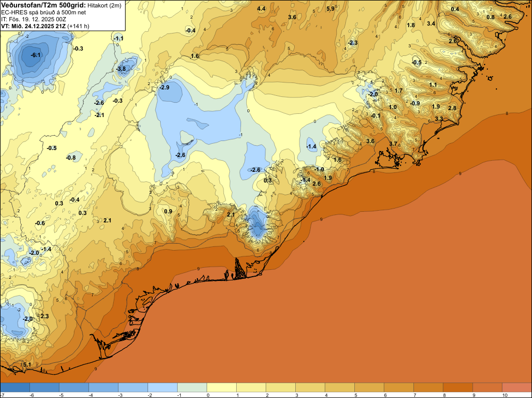532x398 pixels.
Task: Click the -2.3 temperature value
Action: point(353,43)
